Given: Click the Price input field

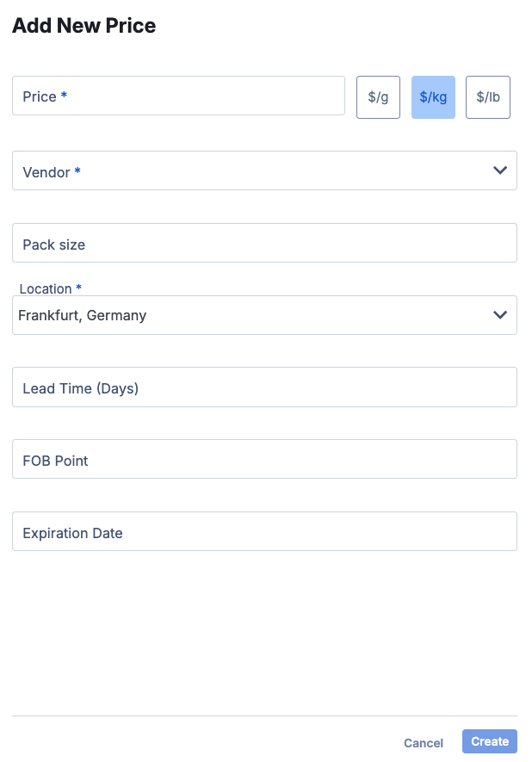Looking at the screenshot, I should 178,96.
